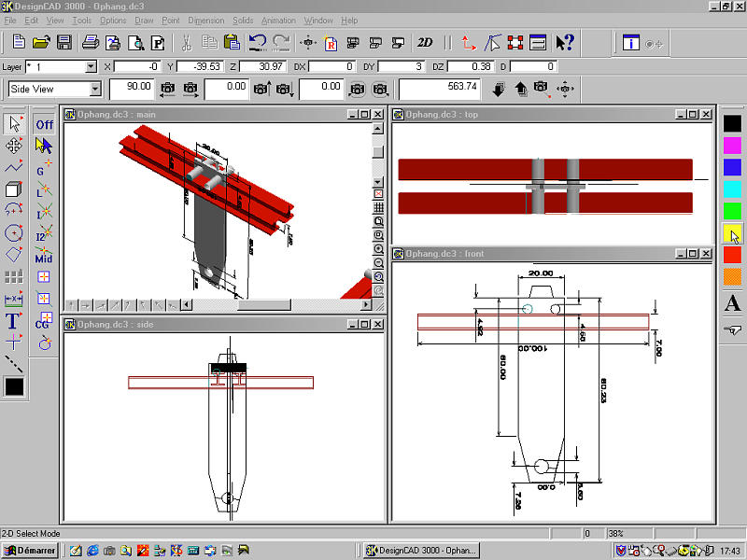Toggle the Gravity snap (G) button
747x560 pixels.
(44, 168)
